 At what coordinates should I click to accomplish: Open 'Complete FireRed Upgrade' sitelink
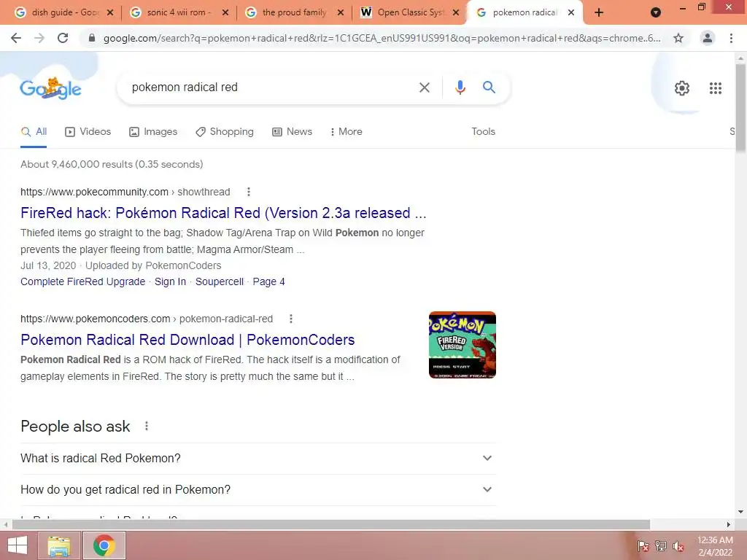(83, 281)
